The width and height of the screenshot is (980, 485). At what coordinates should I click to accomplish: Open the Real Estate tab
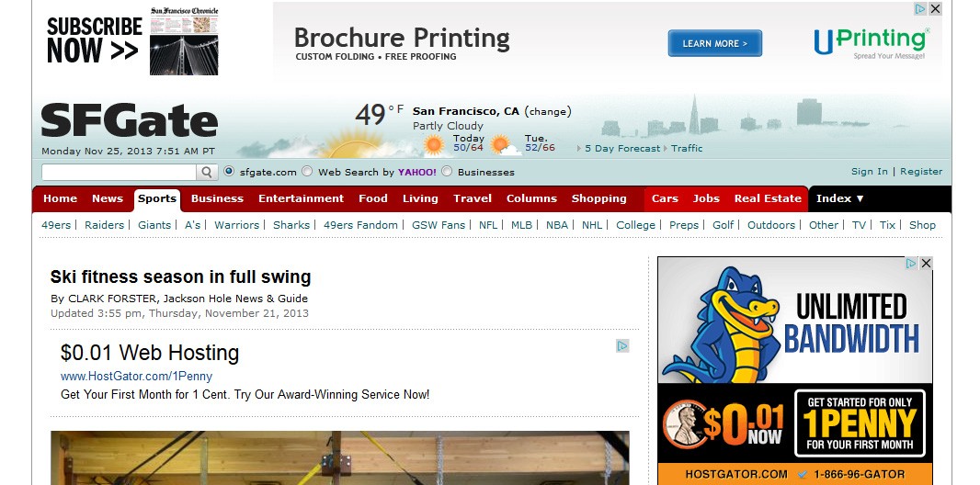click(768, 198)
